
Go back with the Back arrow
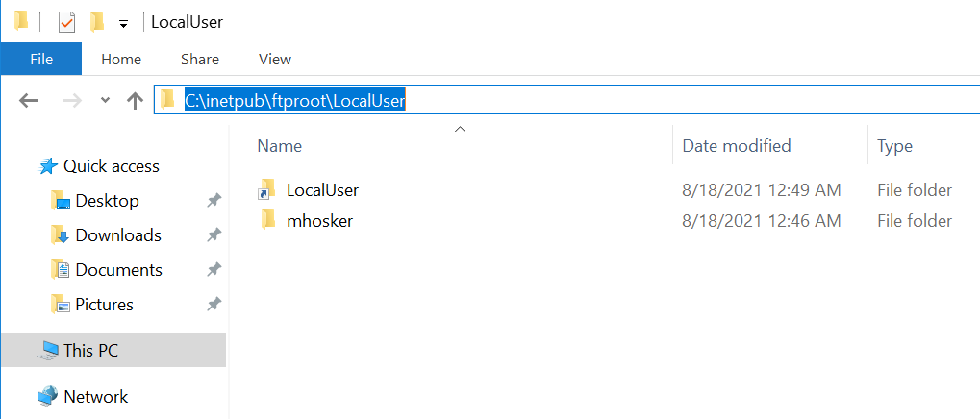(x=28, y=100)
